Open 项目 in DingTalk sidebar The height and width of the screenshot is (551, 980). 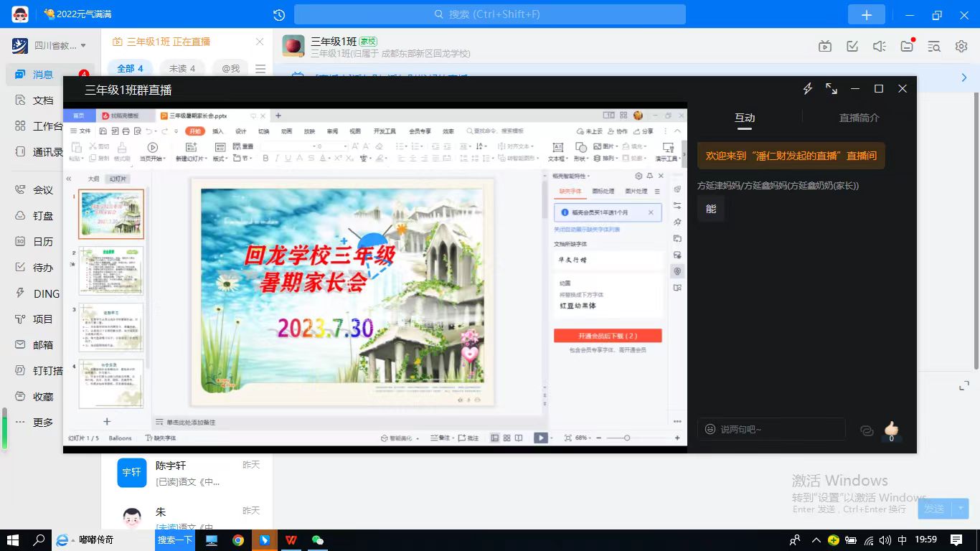click(x=43, y=319)
